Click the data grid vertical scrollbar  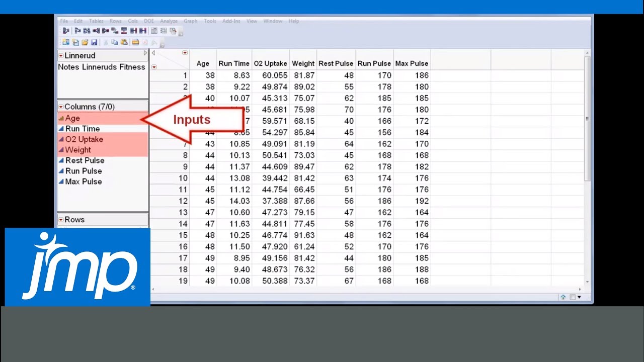[587, 118]
